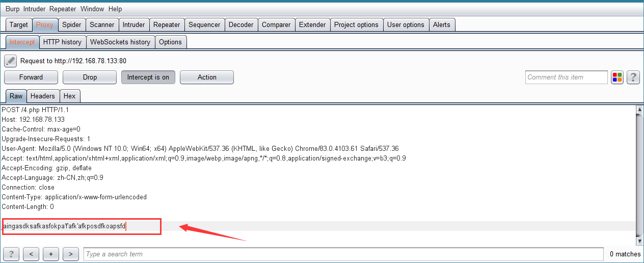The height and width of the screenshot is (263, 644).
Task: Open the Repeater tool tab
Action: click(x=167, y=24)
